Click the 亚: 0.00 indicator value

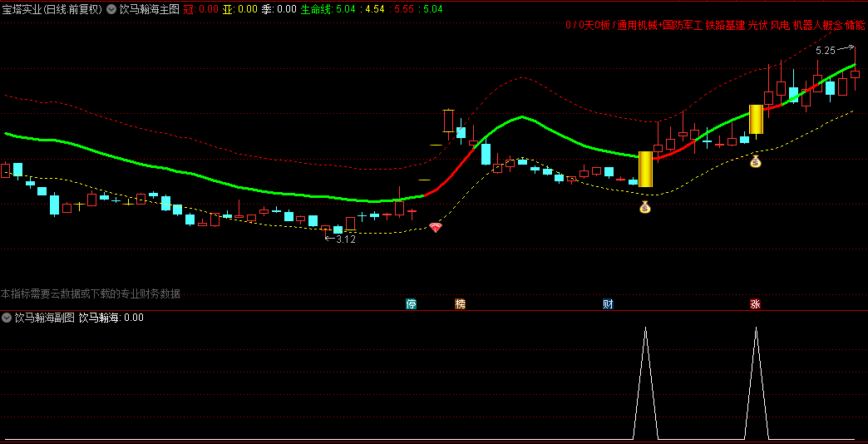240,9
